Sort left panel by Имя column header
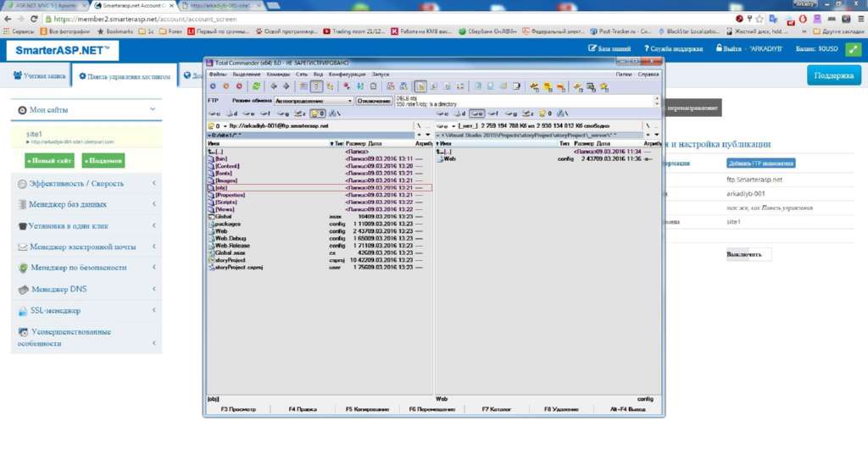The width and height of the screenshot is (868, 471). point(268,143)
